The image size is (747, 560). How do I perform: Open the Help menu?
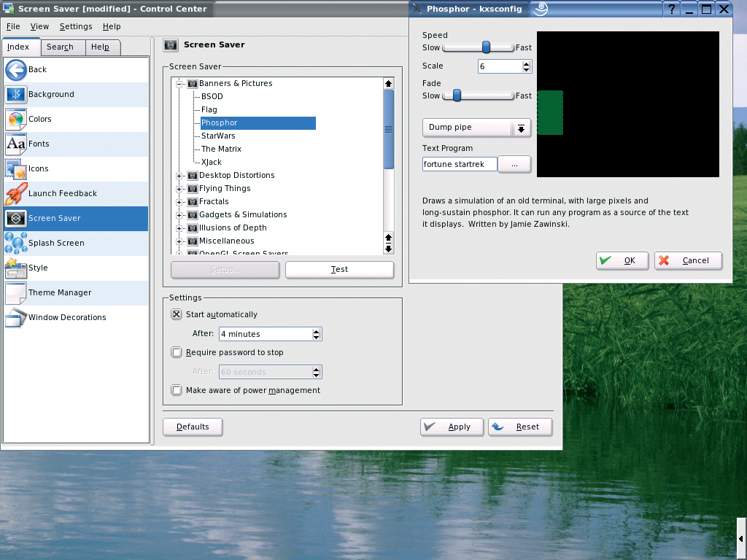click(x=112, y=27)
